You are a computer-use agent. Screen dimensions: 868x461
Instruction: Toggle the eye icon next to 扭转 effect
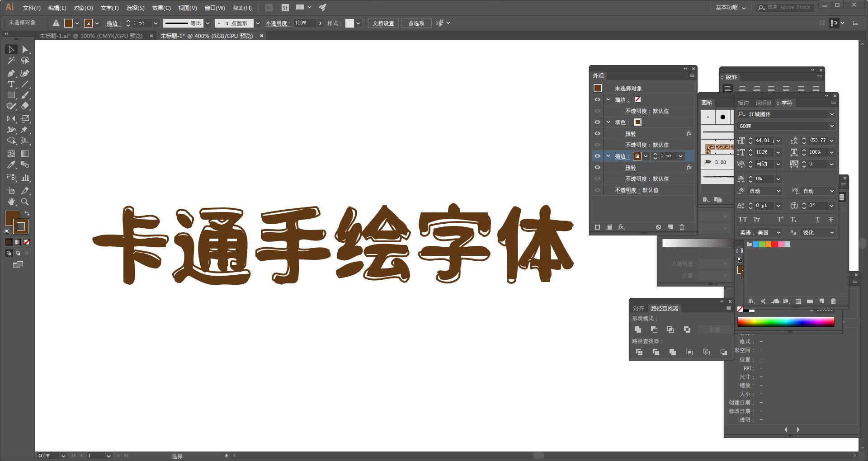tap(598, 133)
